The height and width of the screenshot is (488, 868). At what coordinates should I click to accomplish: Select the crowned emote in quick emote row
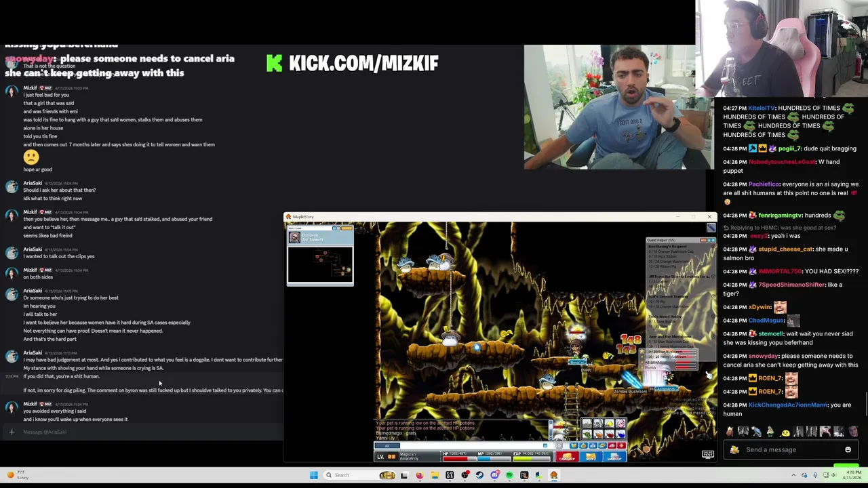(730, 431)
